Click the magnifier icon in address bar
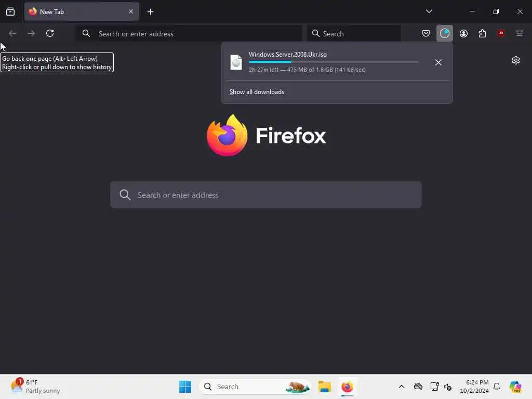532x399 pixels. coord(86,33)
